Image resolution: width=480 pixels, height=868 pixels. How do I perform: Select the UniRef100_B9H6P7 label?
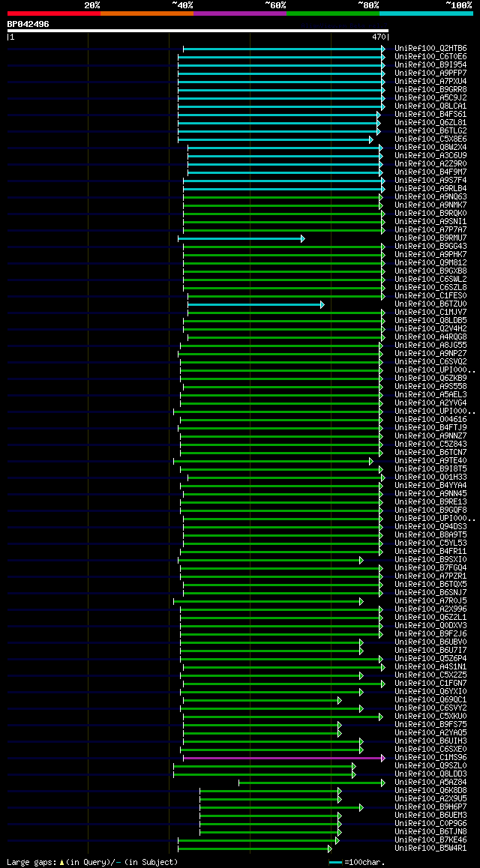click(430, 808)
